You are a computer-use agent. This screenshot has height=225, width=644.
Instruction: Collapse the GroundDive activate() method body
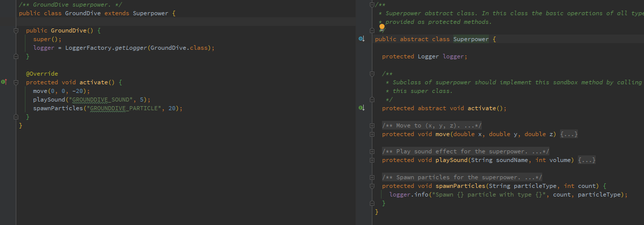coord(16,82)
